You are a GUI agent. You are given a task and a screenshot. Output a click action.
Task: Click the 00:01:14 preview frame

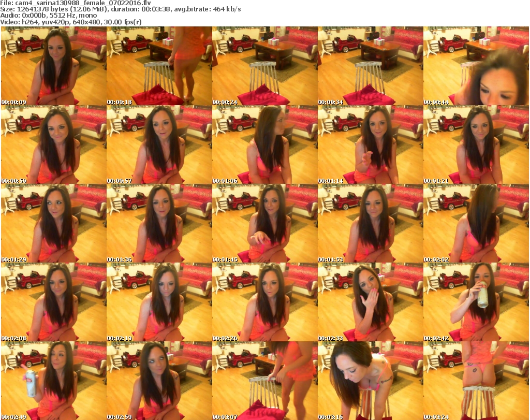pos(371,144)
